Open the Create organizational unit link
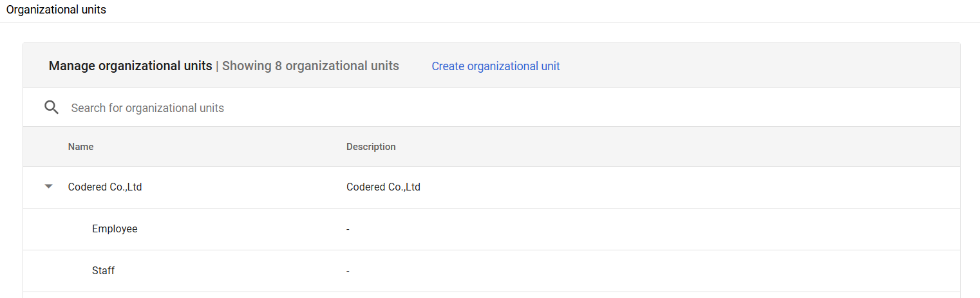Viewport: 980px width, 298px height. click(495, 66)
